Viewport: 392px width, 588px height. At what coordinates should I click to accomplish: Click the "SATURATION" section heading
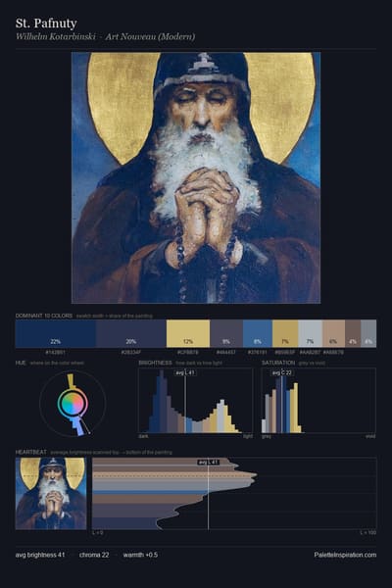[278, 363]
